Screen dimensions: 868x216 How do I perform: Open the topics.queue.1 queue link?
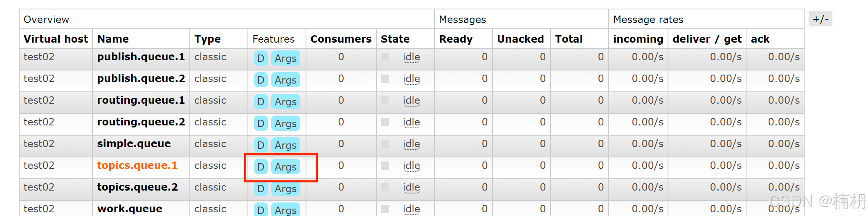click(x=137, y=165)
